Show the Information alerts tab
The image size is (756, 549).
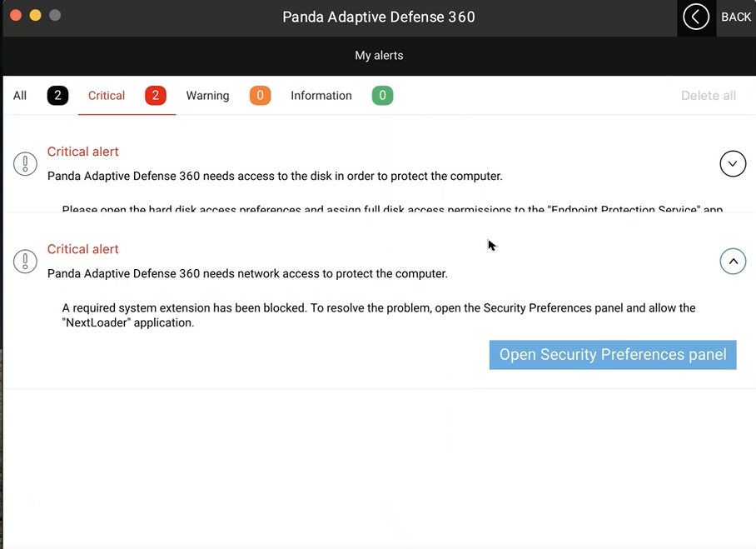tap(321, 96)
